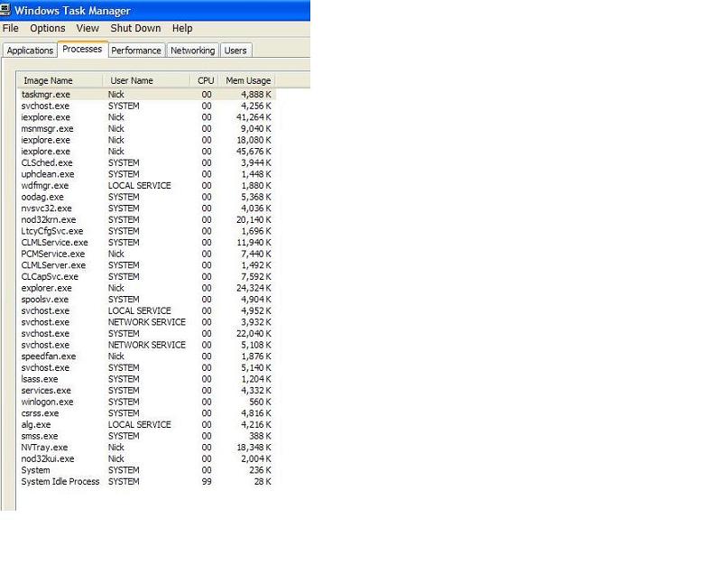Viewport: 728px width, 583px height.
Task: Select the svchost.exe row using 5,140 K
Action: (147, 367)
